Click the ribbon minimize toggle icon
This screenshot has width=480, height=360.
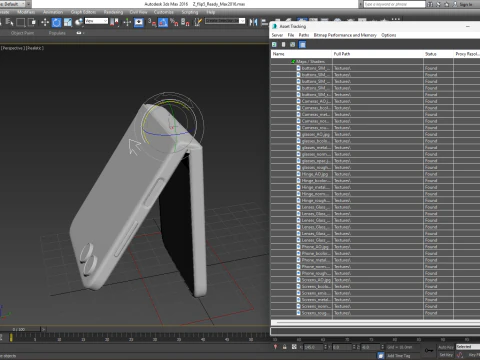80,33
